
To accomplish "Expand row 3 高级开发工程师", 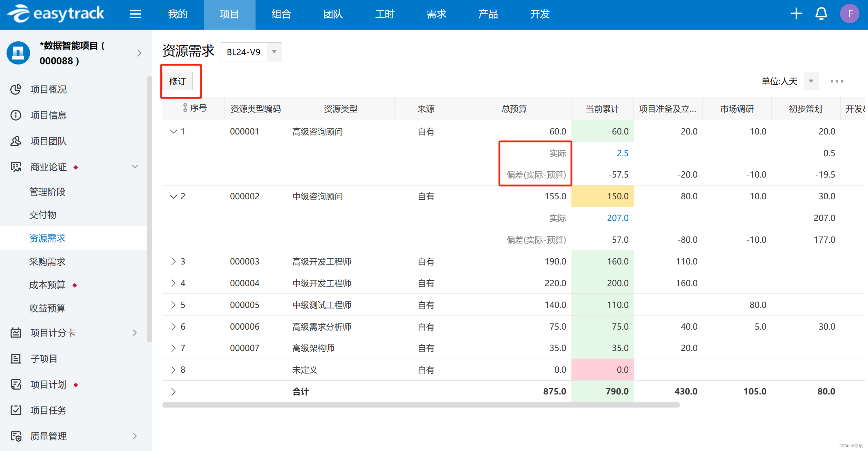I will [173, 261].
